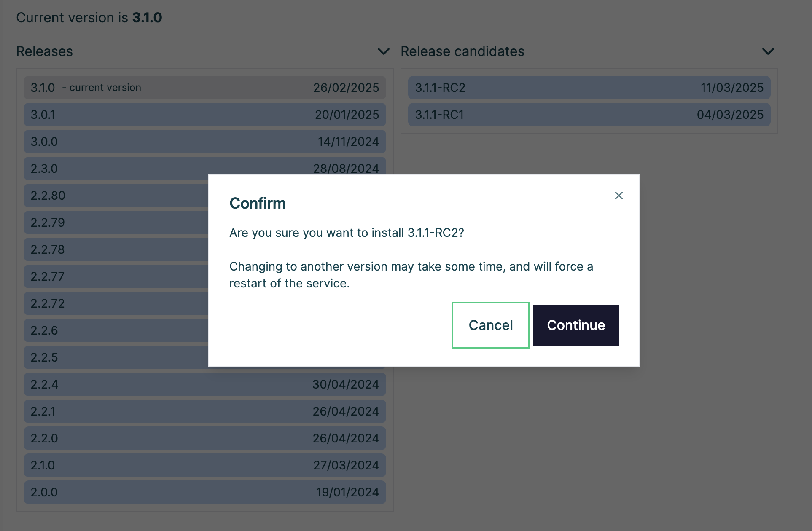Select release 2.2.4 dated 30/04/2024
The height and width of the screenshot is (531, 812).
(204, 384)
